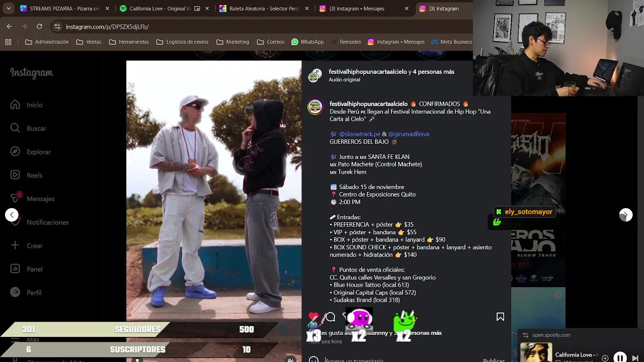Open Buscar in Instagram sidebar
Viewport: 644px width, 362px height.
29,128
